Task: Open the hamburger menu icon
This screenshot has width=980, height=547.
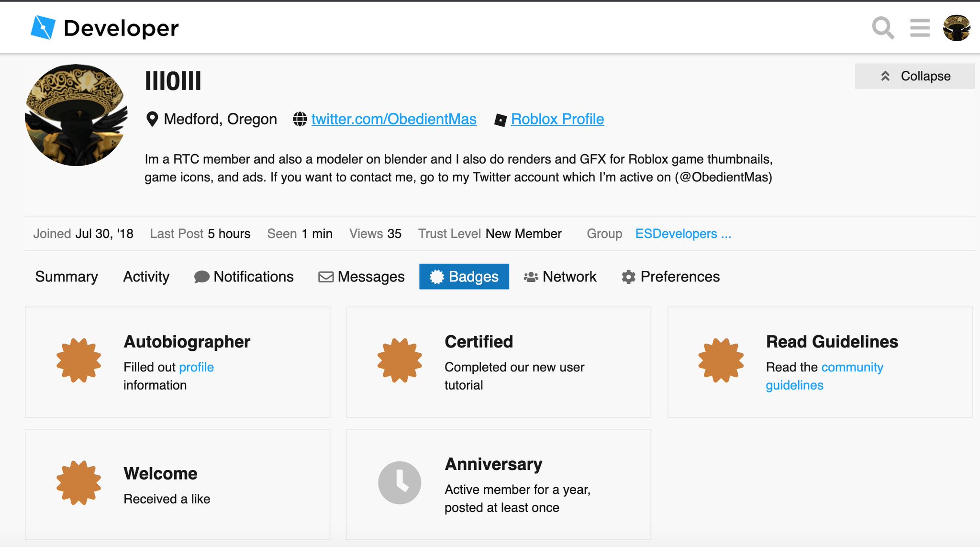Action: pos(919,28)
